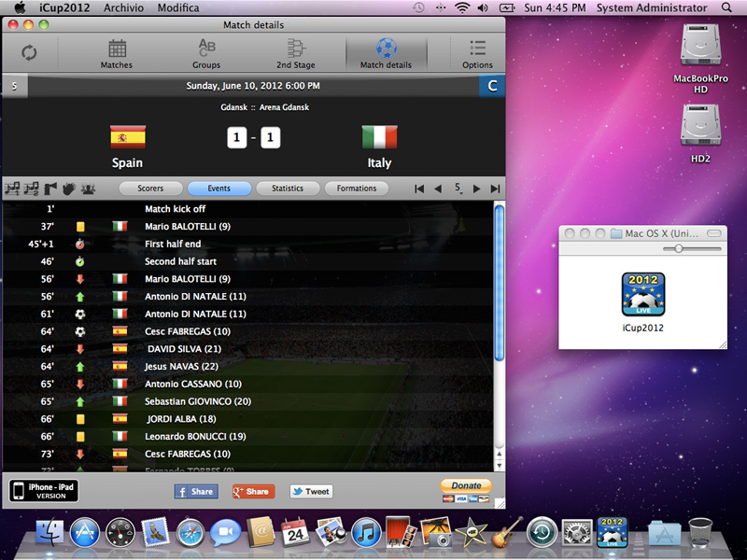Switch to the Statistics tab
The image size is (747, 560).
click(x=288, y=189)
